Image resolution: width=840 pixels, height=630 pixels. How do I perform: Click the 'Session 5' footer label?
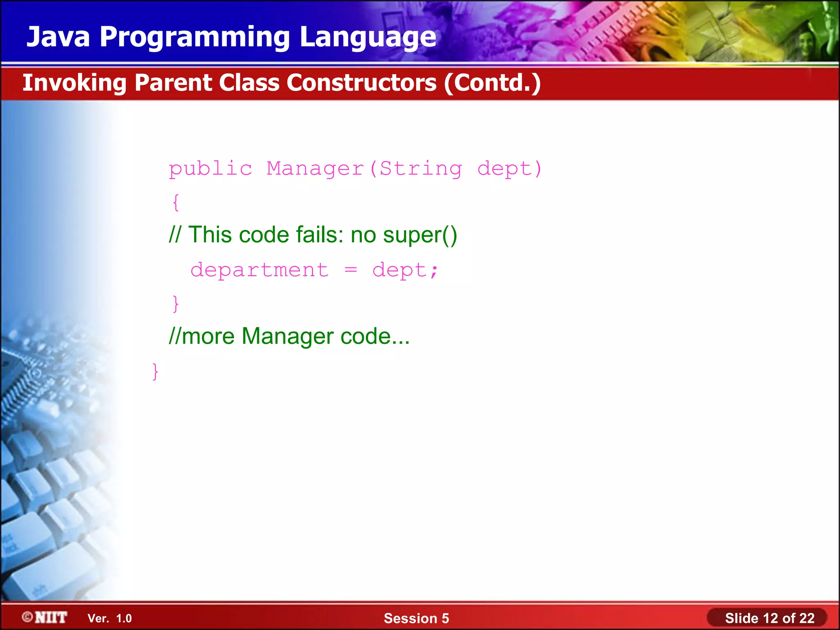pyautogui.click(x=416, y=618)
